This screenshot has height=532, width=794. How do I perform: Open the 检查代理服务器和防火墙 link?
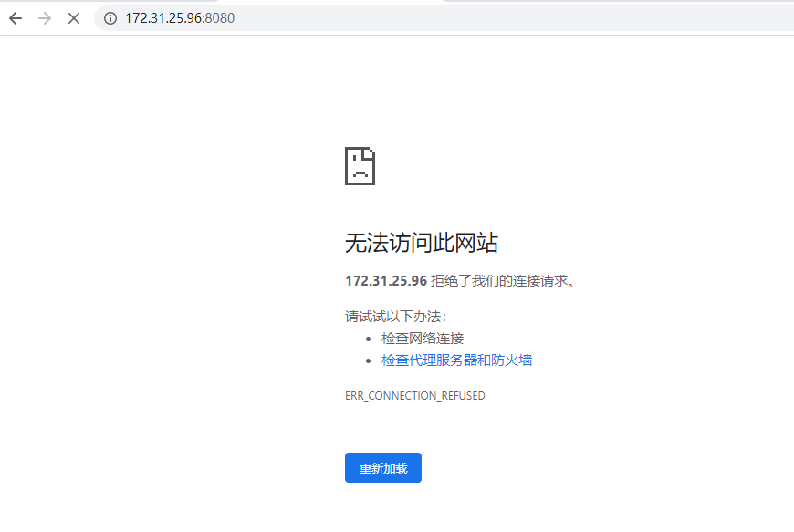[456, 360]
